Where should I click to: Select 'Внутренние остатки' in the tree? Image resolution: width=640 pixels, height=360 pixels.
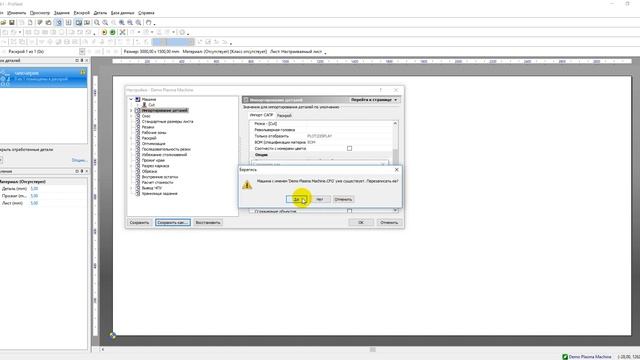(x=160, y=177)
